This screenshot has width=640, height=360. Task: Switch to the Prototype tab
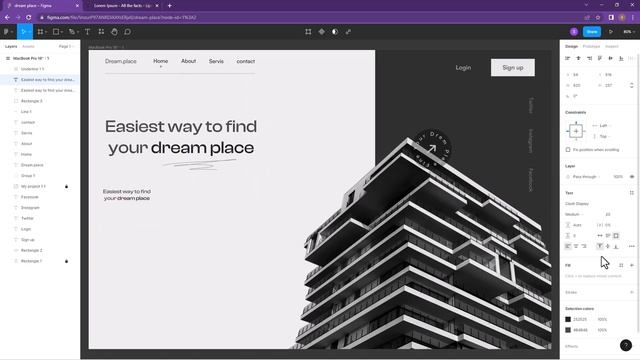click(591, 47)
